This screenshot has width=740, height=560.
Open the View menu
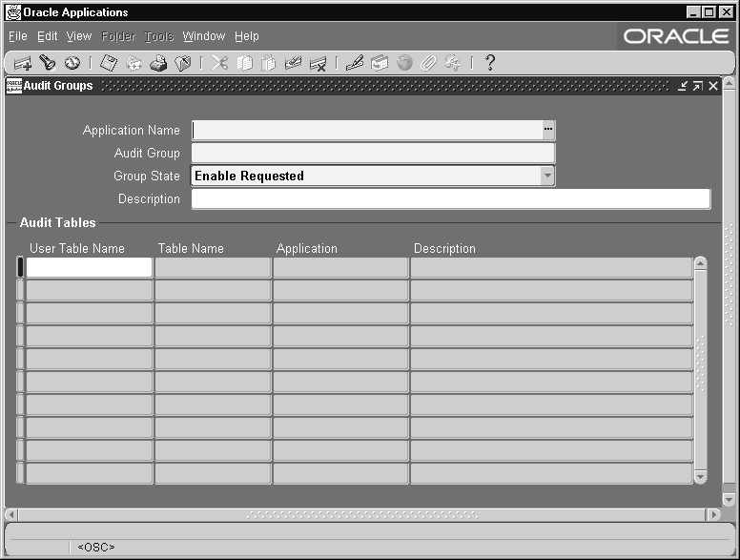pyautogui.click(x=79, y=36)
